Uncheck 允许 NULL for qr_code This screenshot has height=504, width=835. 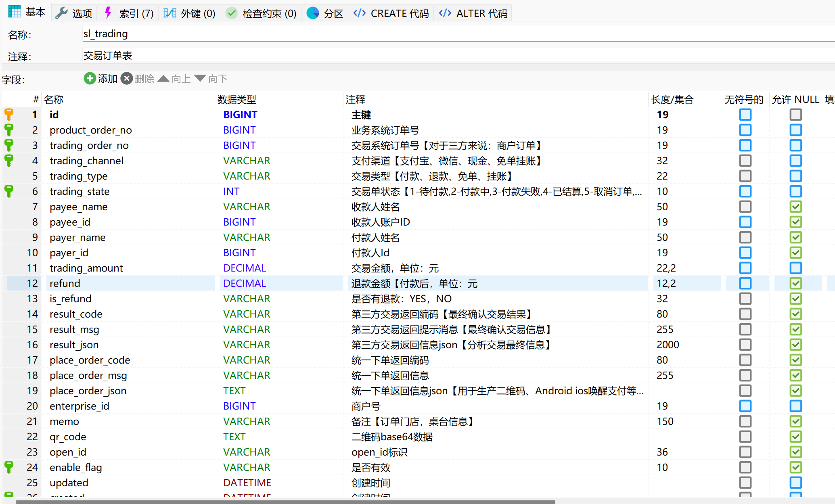[796, 437]
